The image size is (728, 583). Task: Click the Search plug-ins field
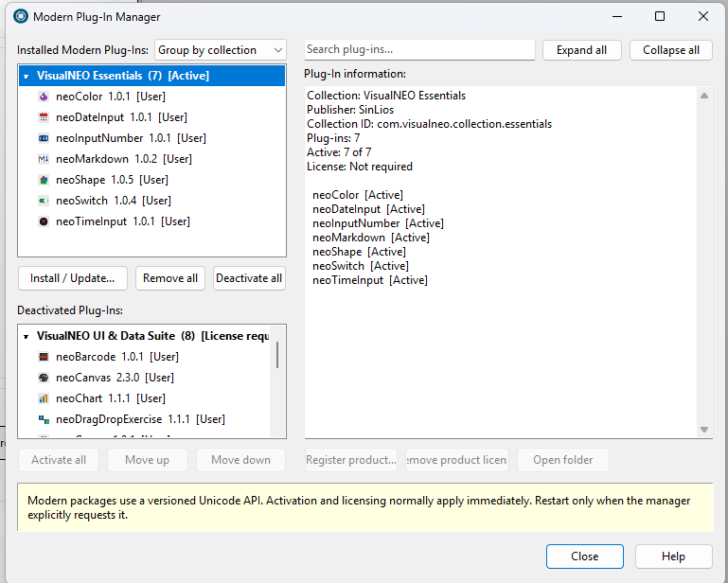(x=419, y=49)
